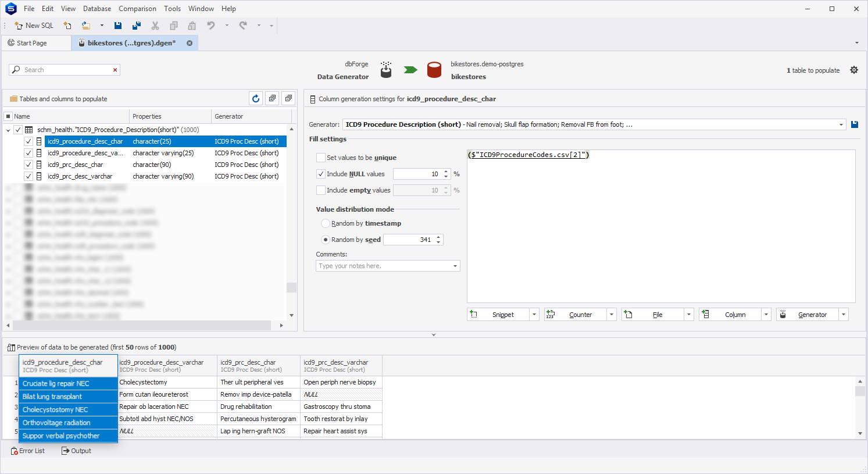868x474 pixels.
Task: Create a New SQL document
Action: pos(34,26)
